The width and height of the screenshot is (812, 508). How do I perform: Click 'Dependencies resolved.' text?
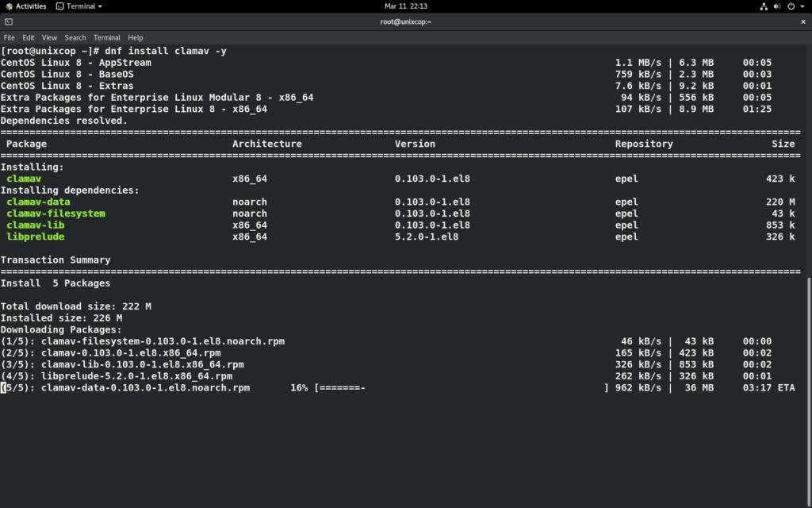[x=63, y=121]
